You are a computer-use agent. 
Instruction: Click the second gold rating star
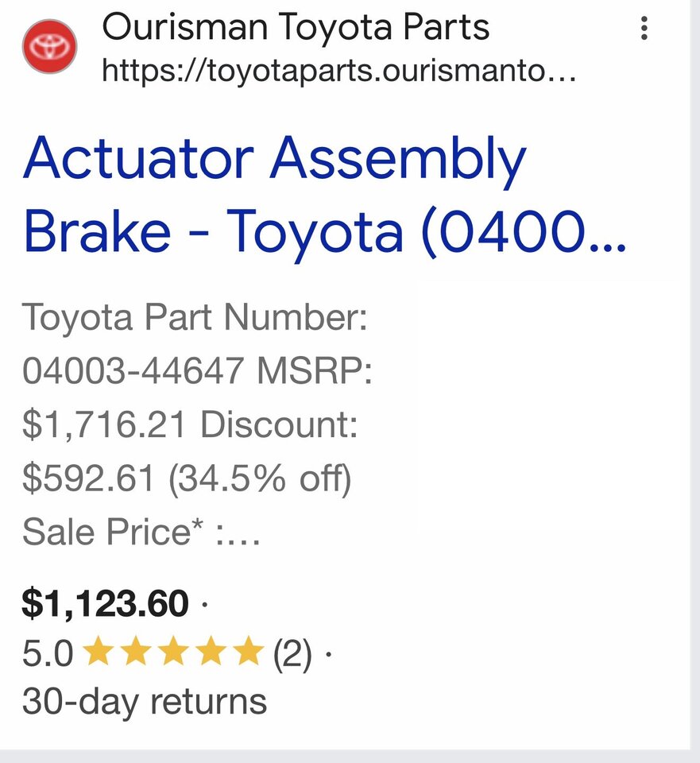coord(136,651)
